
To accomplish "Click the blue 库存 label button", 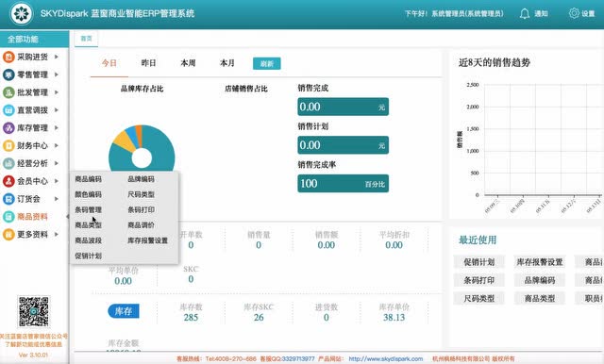I will (124, 311).
